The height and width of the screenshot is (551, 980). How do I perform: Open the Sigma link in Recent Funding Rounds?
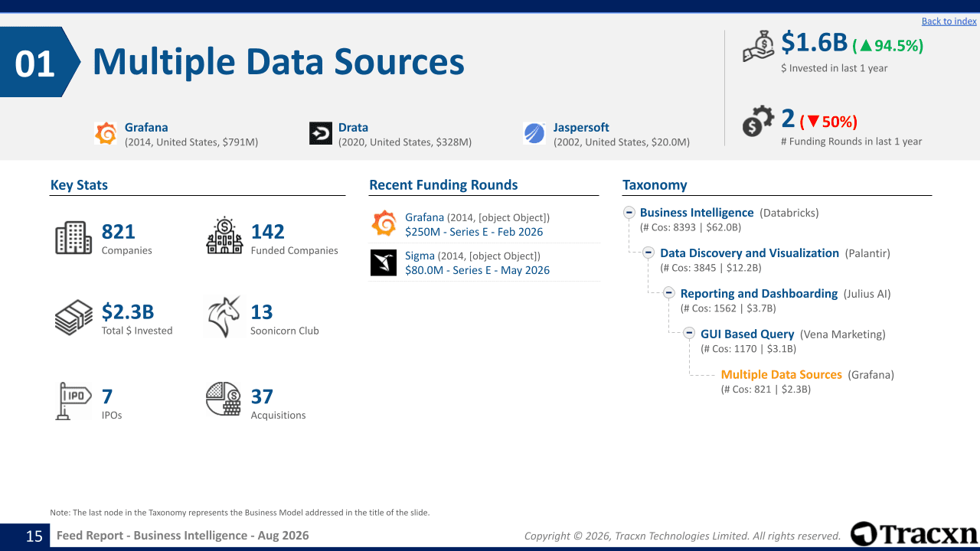point(420,256)
